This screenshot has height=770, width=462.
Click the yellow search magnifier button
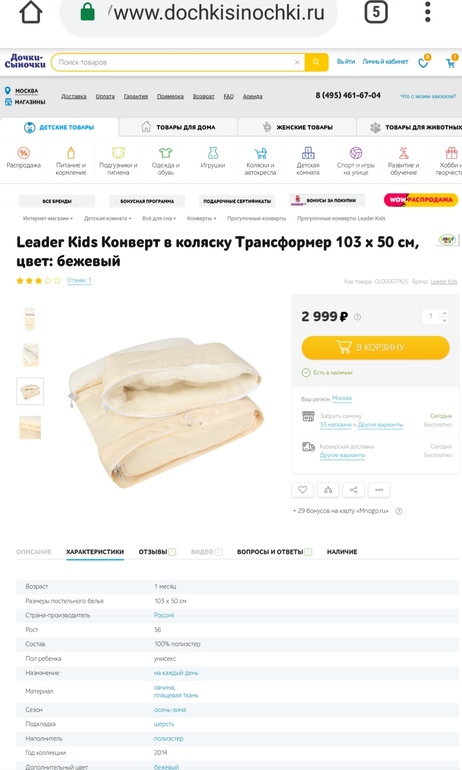point(316,62)
